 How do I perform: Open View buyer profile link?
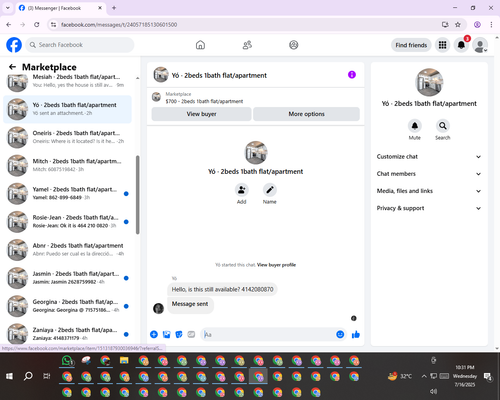tap(276, 265)
